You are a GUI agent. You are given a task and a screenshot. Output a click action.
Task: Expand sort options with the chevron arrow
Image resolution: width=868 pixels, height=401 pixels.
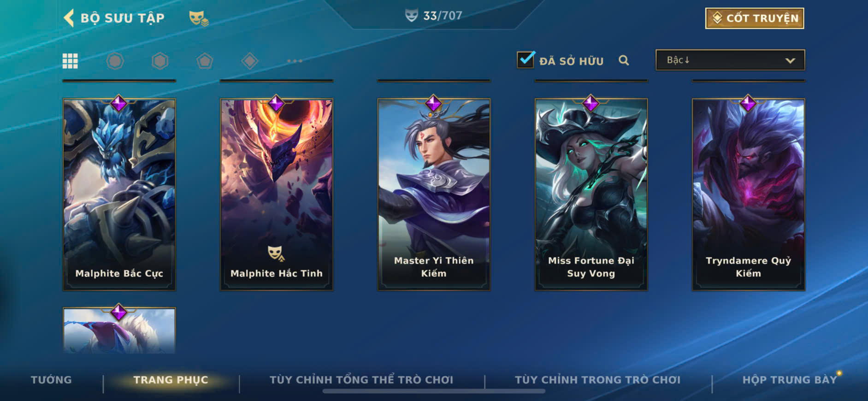coord(790,60)
